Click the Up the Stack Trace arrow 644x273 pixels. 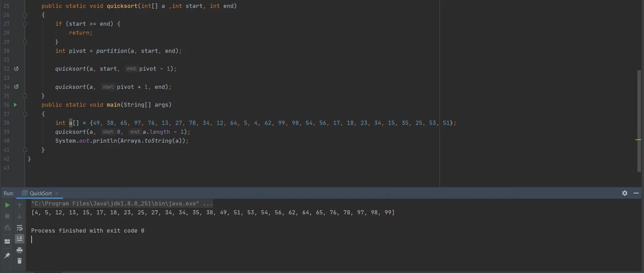coord(19,205)
